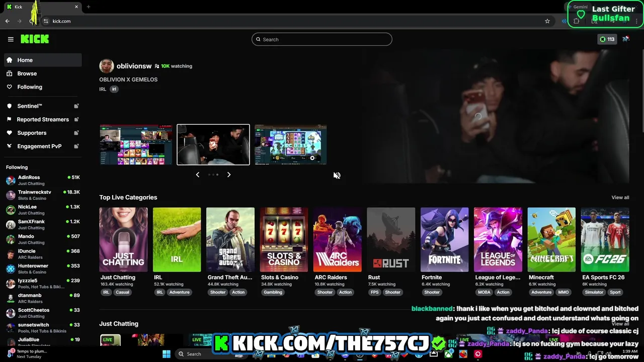Viewport: 644px width, 362px height.
Task: Open the 113 KICKs balance button
Action: tap(607, 39)
